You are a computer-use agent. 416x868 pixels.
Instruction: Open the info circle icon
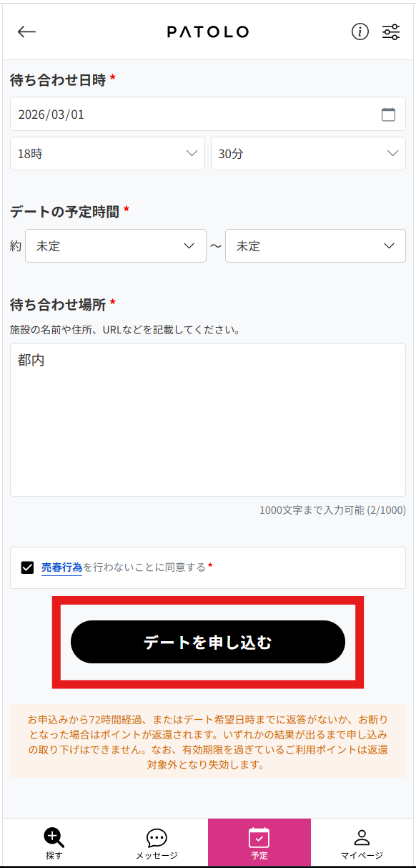(x=360, y=31)
